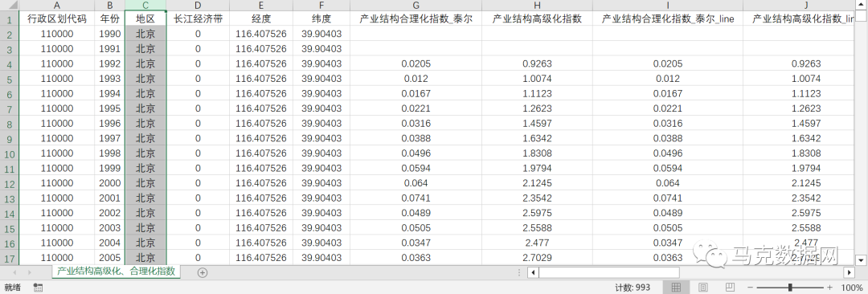Click the 计数: 993 status bar entry
This screenshot has width=868, height=294.
[x=633, y=288]
